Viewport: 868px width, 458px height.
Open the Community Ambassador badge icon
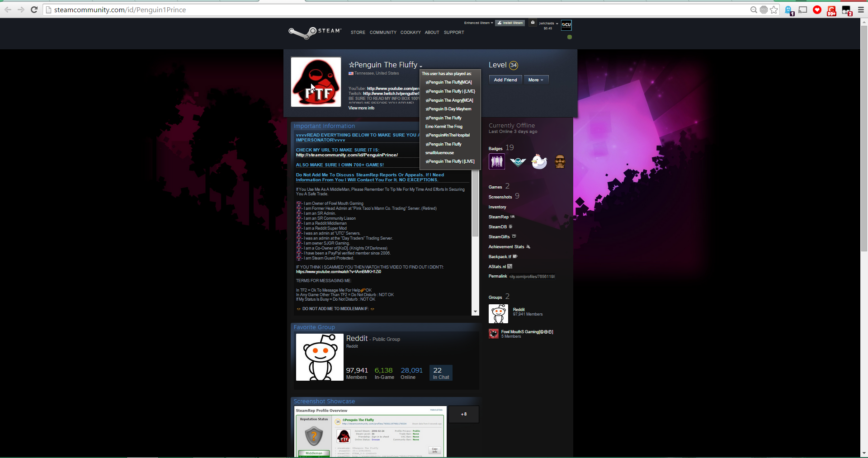coord(497,161)
